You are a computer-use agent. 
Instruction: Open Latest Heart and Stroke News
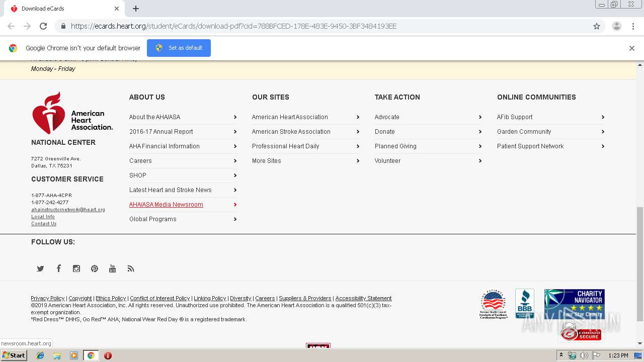(x=171, y=190)
